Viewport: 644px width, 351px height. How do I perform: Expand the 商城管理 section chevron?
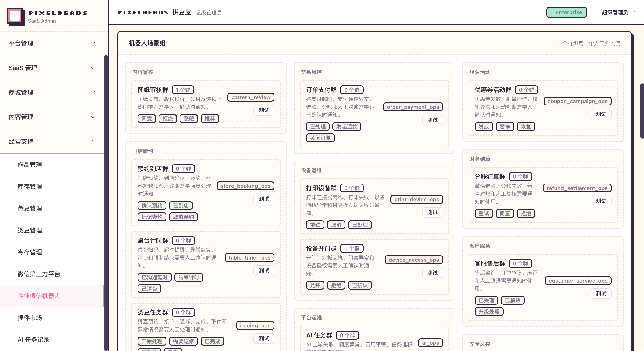[93, 92]
